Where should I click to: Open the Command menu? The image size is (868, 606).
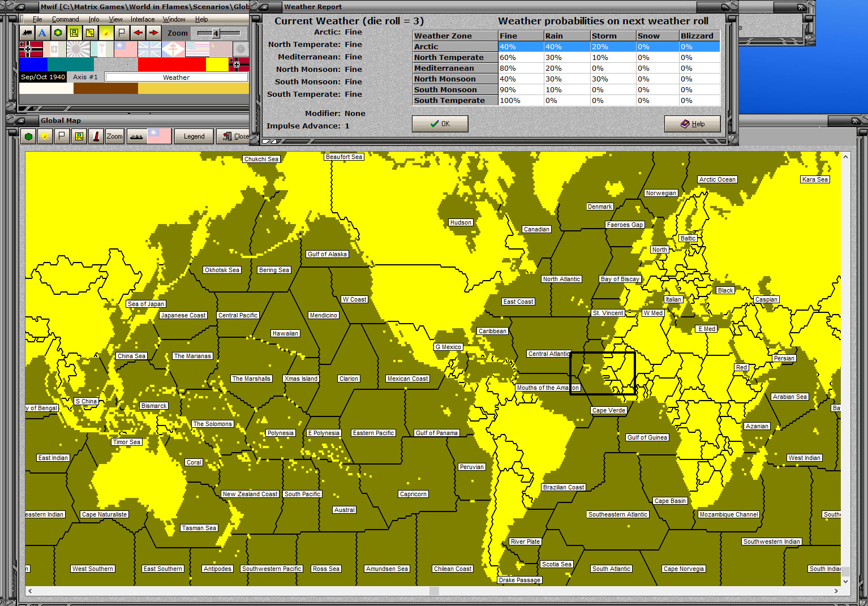(x=65, y=19)
